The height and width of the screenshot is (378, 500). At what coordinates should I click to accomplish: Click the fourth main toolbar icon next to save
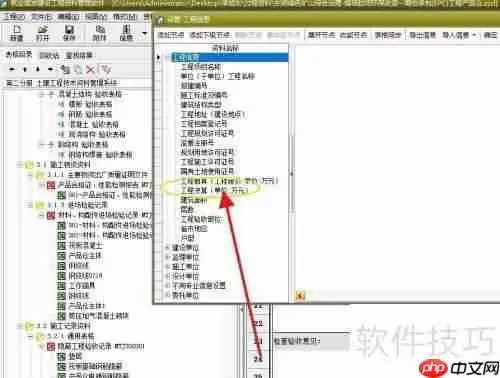tap(99, 33)
